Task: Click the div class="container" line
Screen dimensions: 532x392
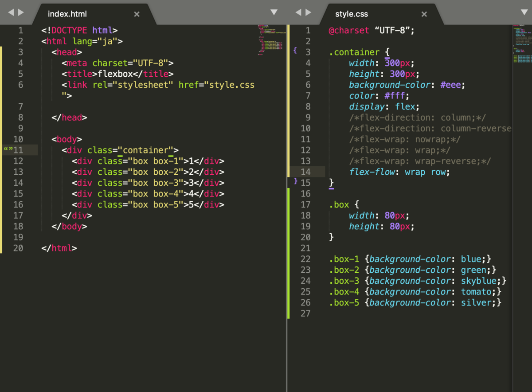Action: [120, 150]
